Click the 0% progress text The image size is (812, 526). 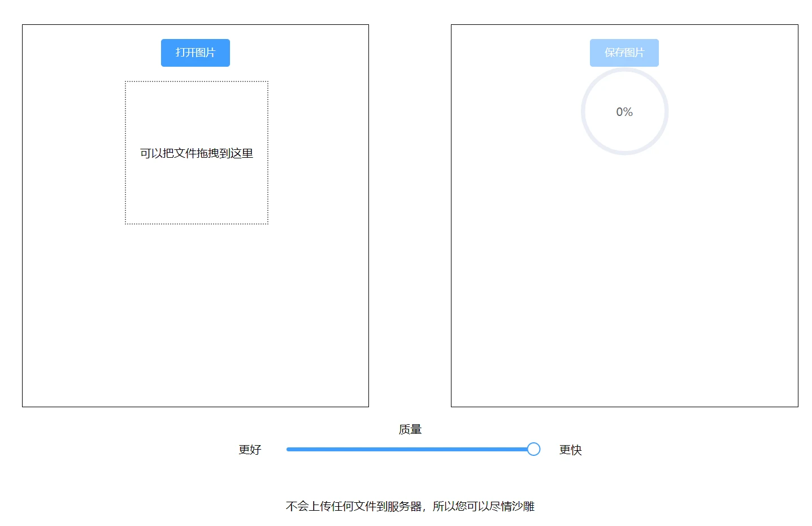click(x=624, y=112)
